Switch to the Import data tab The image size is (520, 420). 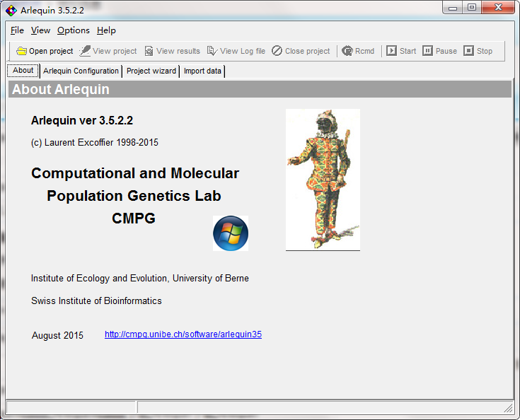(x=202, y=71)
